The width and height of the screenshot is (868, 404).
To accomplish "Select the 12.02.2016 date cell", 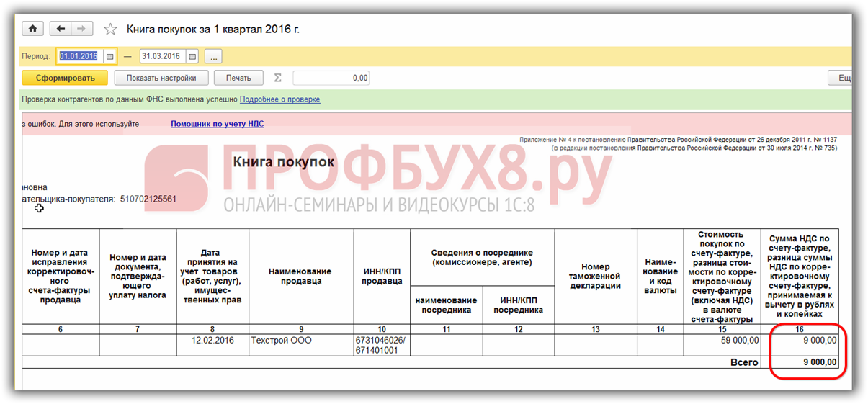I will (212, 341).
